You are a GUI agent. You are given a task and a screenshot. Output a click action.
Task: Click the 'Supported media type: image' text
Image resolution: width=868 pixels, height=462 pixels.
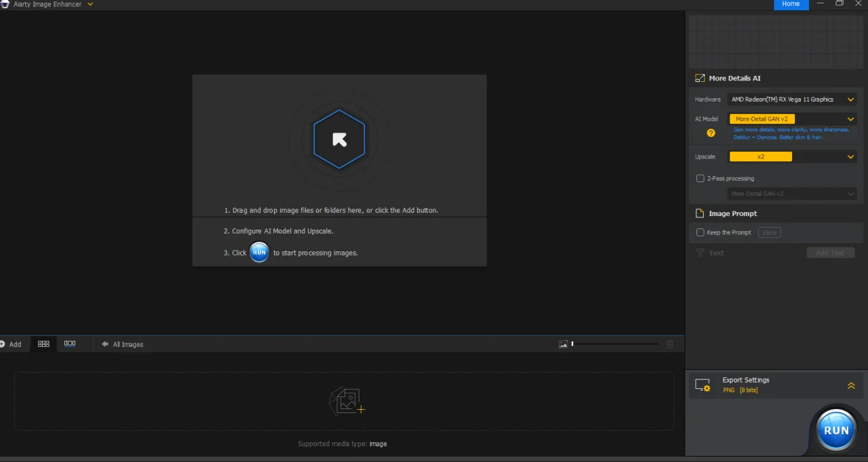[x=342, y=444]
